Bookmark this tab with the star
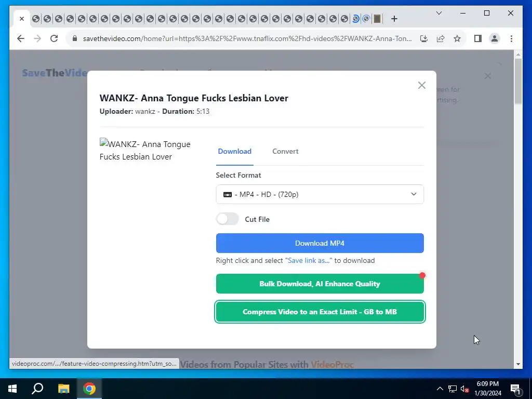Screen dimensions: 532x399 click(x=457, y=38)
